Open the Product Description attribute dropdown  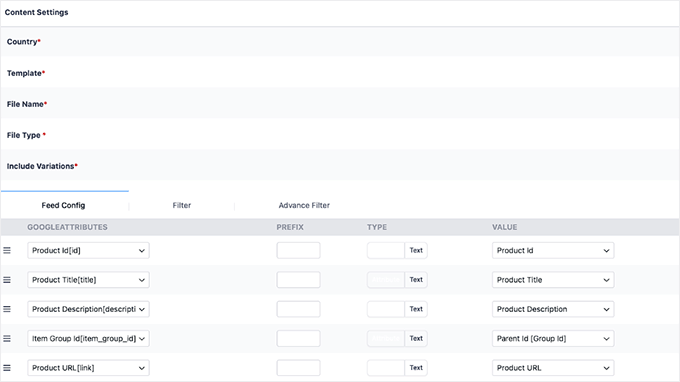[88, 309]
